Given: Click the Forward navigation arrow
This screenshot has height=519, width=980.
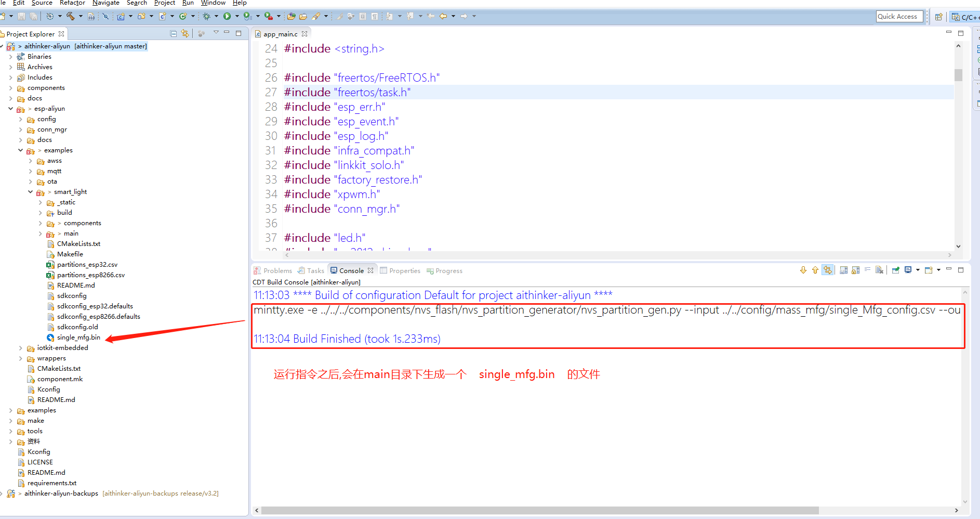Looking at the screenshot, I should pyautogui.click(x=464, y=16).
